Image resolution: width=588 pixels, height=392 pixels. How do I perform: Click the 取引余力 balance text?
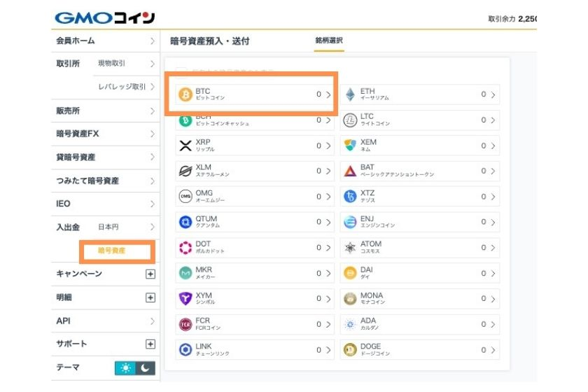point(512,19)
